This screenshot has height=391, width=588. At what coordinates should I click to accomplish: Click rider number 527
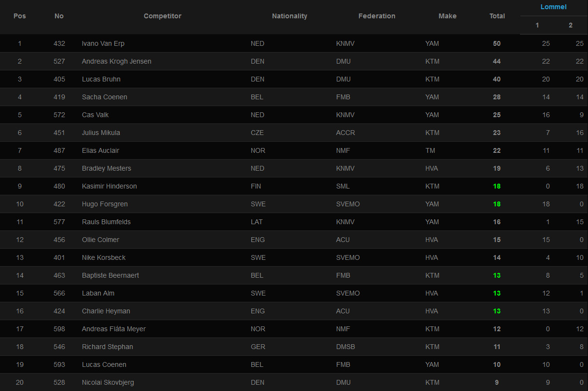point(59,61)
